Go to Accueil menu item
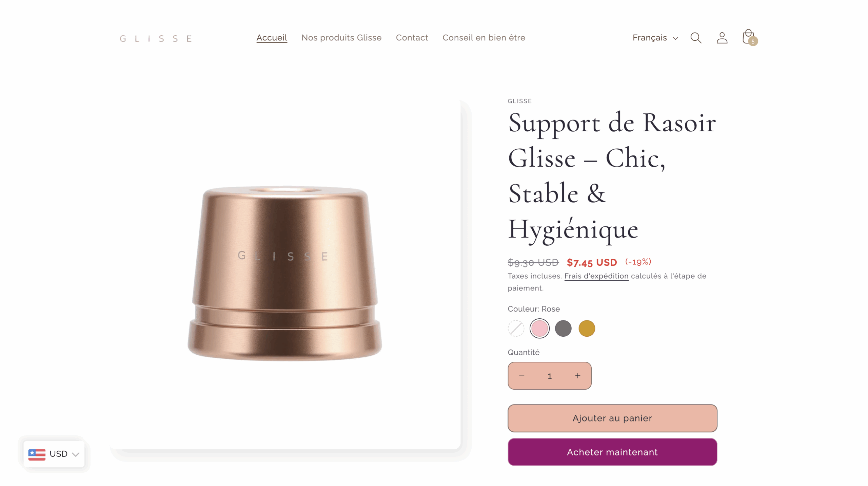This screenshot has height=486, width=868. point(272,38)
